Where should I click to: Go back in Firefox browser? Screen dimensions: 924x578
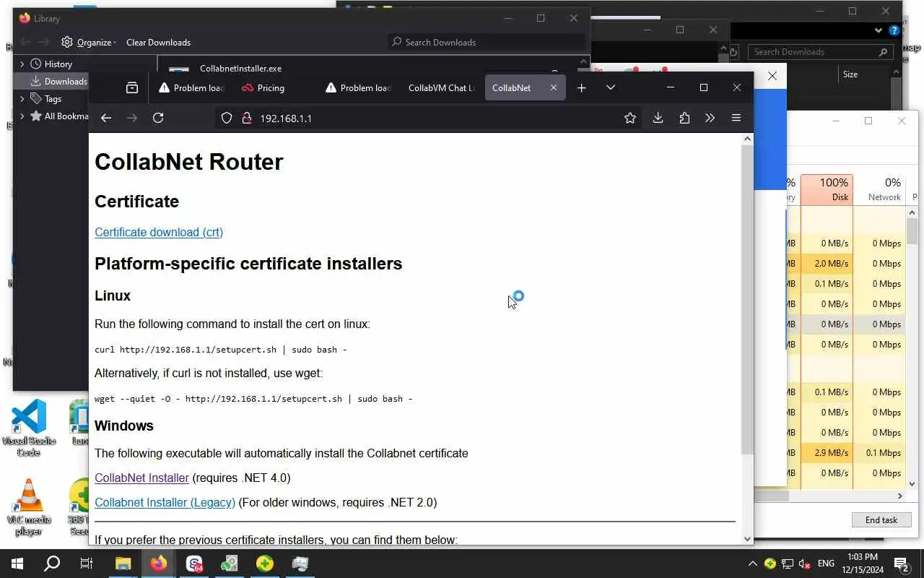[106, 118]
